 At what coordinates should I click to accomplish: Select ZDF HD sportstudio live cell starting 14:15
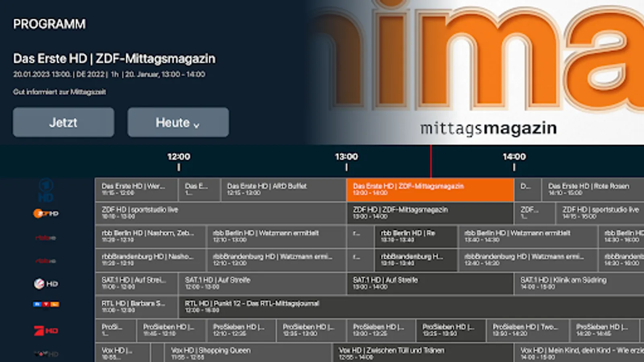[600, 213]
